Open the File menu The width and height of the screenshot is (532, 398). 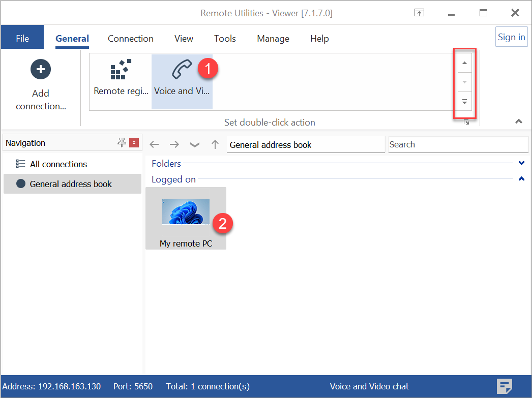(x=22, y=39)
